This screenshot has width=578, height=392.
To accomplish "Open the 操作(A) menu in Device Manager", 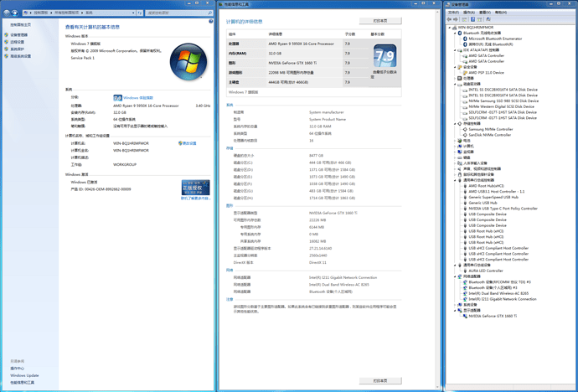I will coord(469,13).
